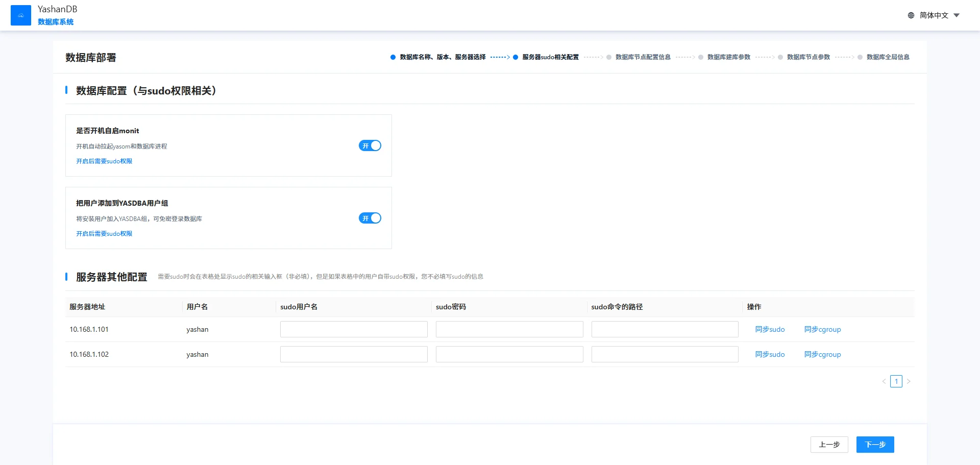This screenshot has height=465, width=980.
Task: Click the globe language icon
Action: pos(911,15)
